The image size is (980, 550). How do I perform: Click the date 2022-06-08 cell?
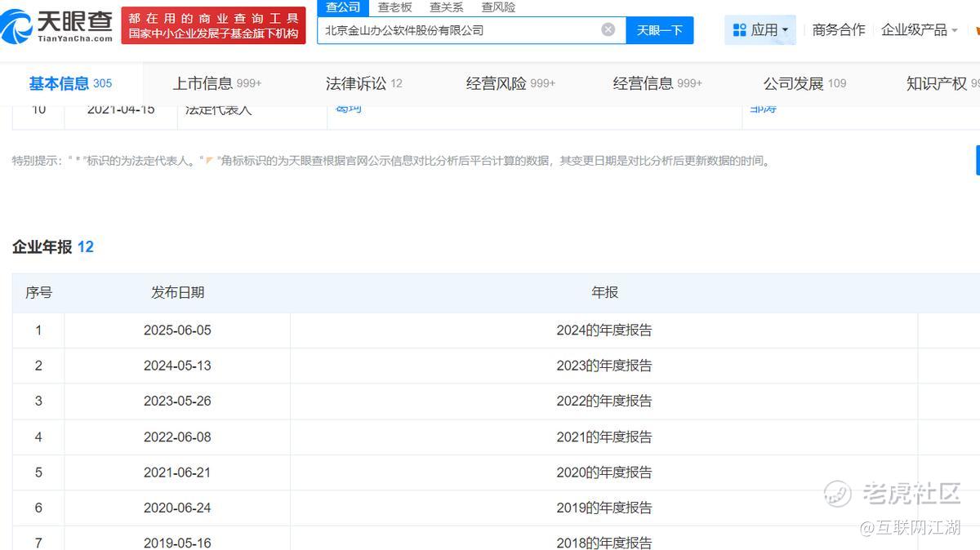(177, 437)
